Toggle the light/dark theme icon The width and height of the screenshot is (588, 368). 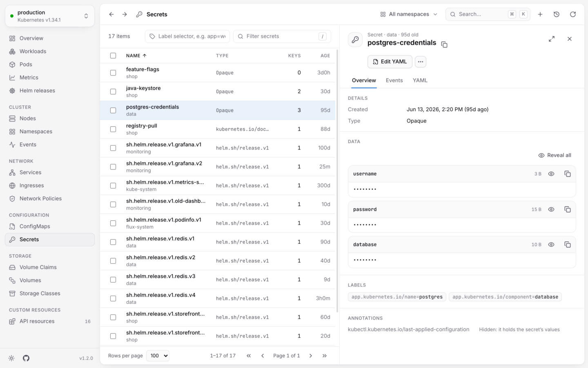click(x=11, y=358)
